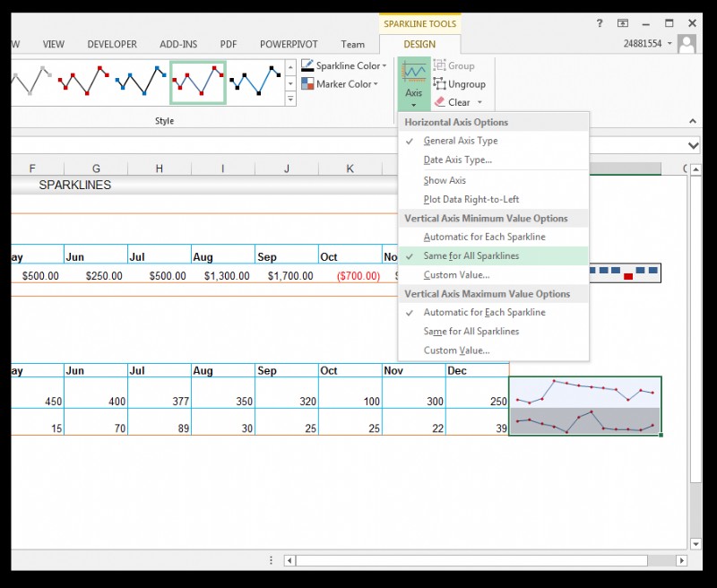
Task: Open the Help question mark icon
Action: coord(599,23)
